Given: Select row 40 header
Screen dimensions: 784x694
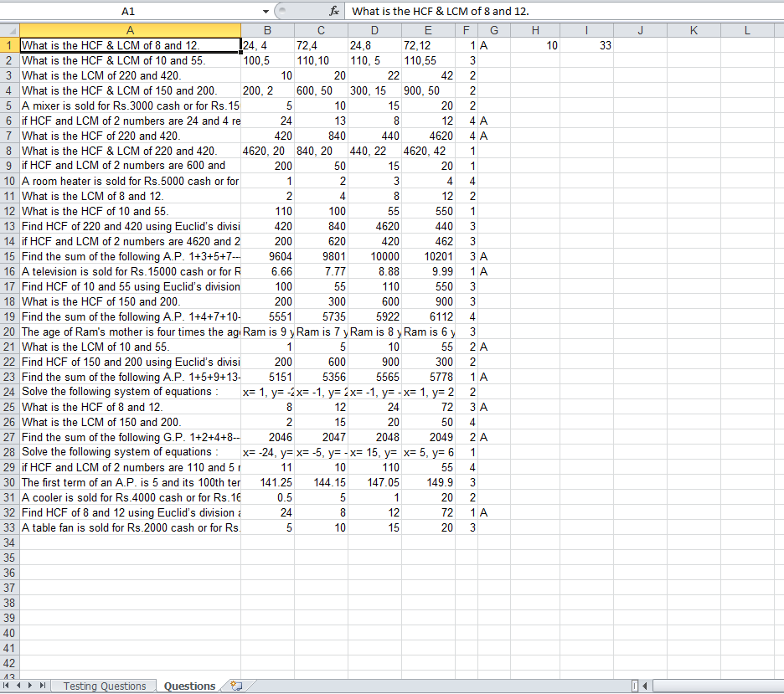Looking at the screenshot, I should click(x=9, y=633).
